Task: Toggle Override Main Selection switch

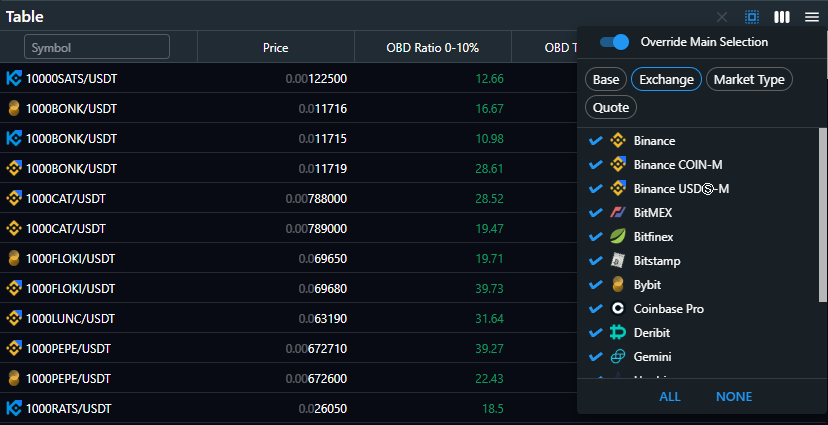Action: click(615, 42)
